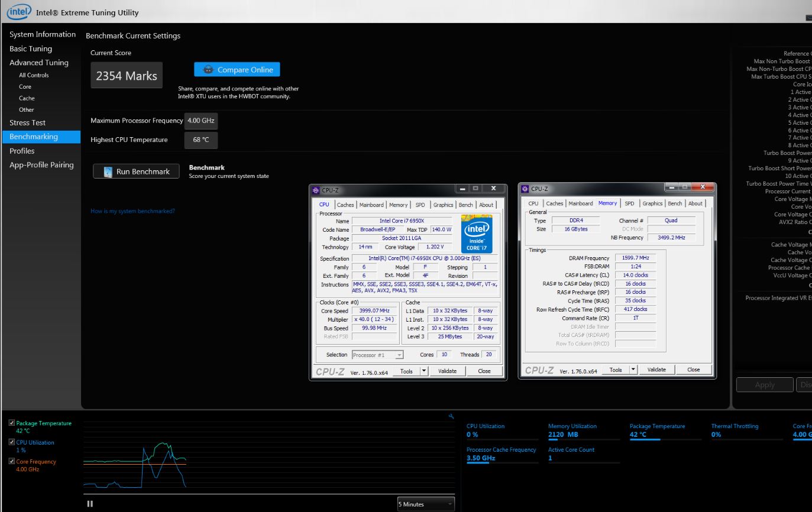Click the Intel logo in title bar
Viewport: 812px width, 512px height.
pyautogui.click(x=19, y=11)
